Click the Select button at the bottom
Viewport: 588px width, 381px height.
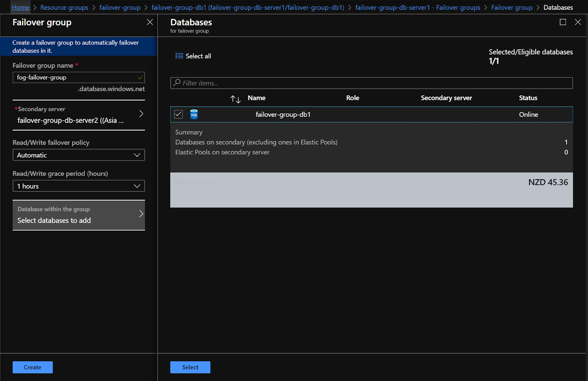point(190,367)
